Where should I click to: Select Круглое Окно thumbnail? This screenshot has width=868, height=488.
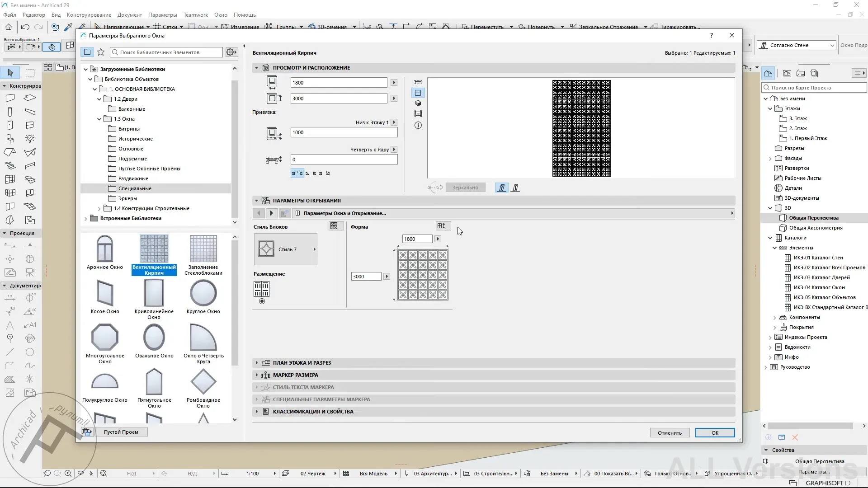coord(203,296)
